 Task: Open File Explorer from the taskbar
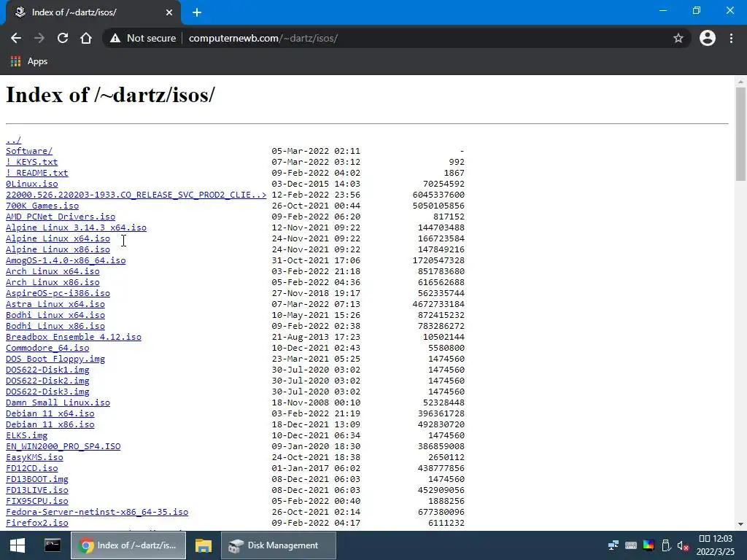click(x=204, y=545)
